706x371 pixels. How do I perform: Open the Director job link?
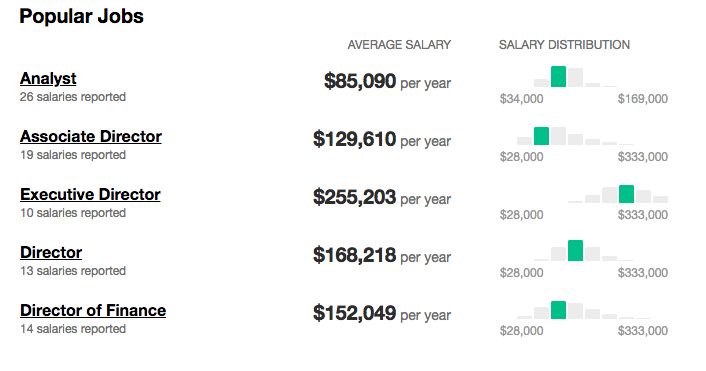tap(51, 253)
